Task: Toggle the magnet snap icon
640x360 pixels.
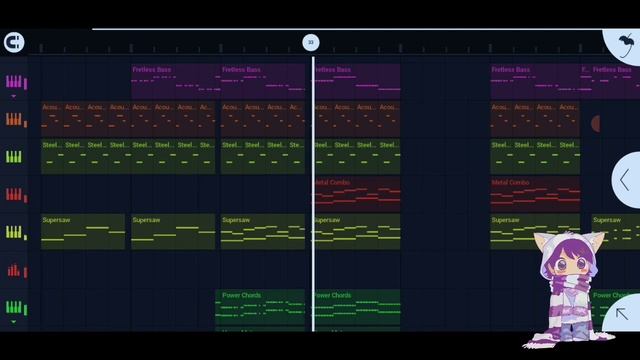Action: pyautogui.click(x=14, y=42)
